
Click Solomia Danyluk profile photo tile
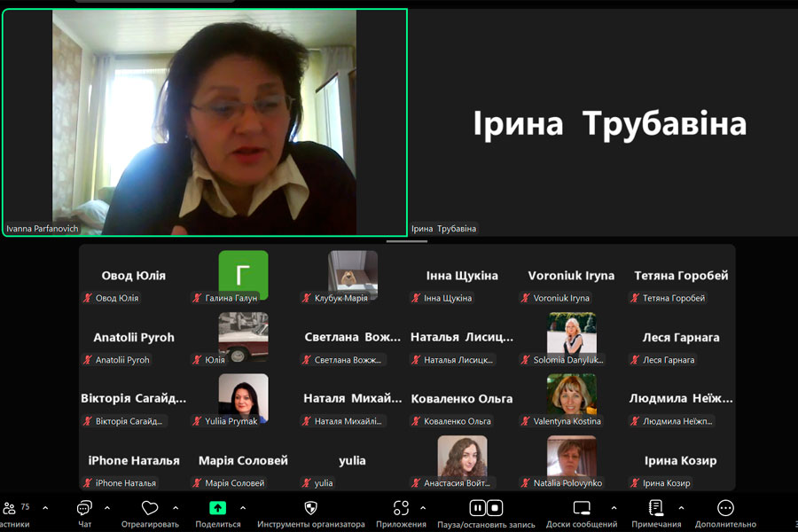(x=572, y=337)
